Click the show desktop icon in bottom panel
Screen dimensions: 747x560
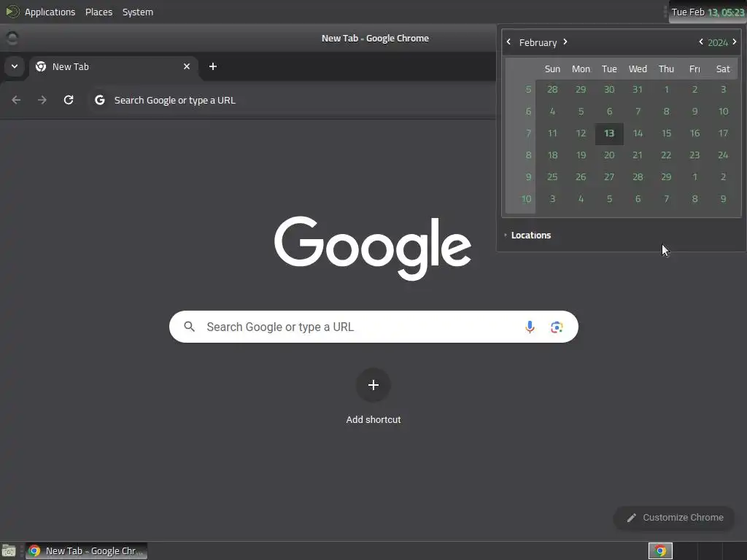9,551
